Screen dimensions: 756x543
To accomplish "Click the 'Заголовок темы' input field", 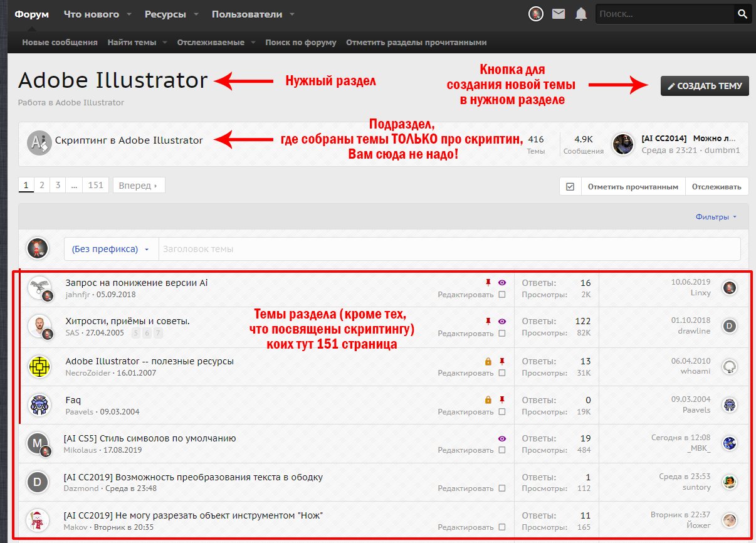I will coord(449,249).
